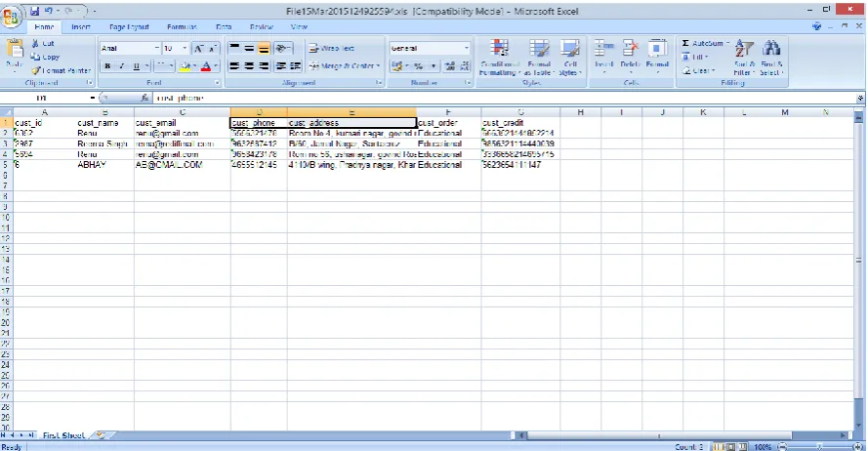Select the cust_email header cell

click(183, 123)
